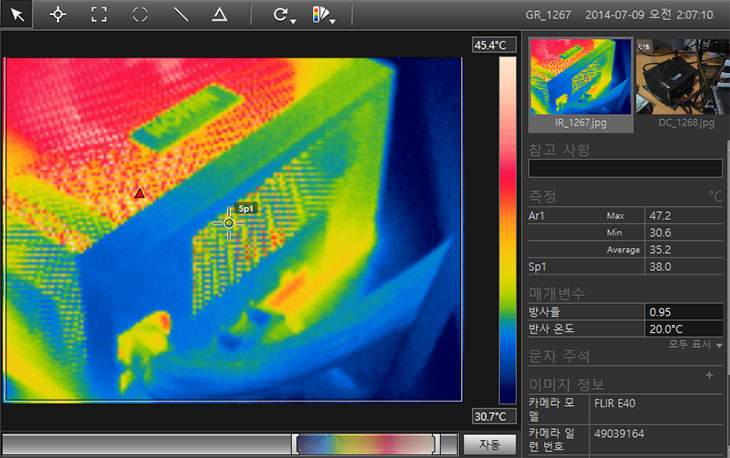Select the delta temperature difference tool
The height and width of the screenshot is (458, 730).
pos(219,14)
